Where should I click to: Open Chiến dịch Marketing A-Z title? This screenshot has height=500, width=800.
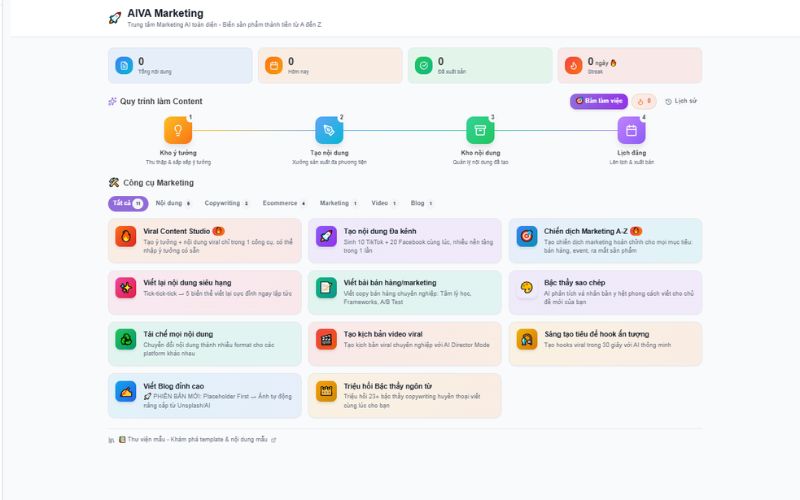click(x=585, y=231)
